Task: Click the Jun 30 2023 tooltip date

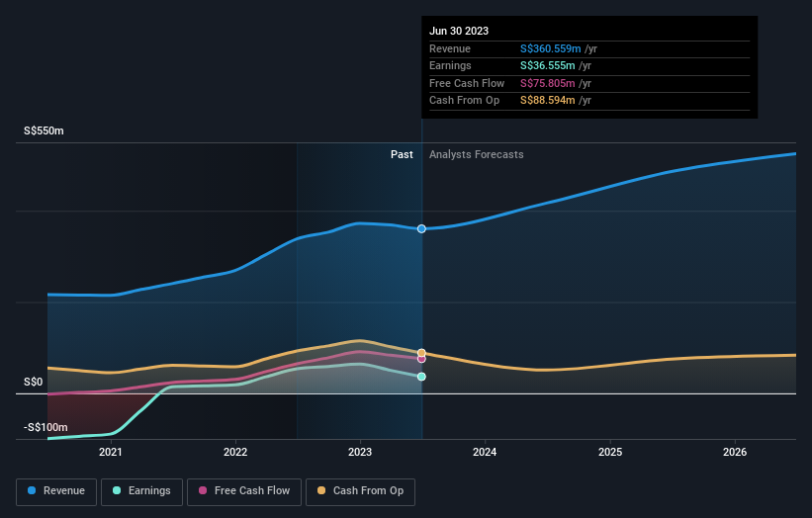Action: click(x=459, y=31)
